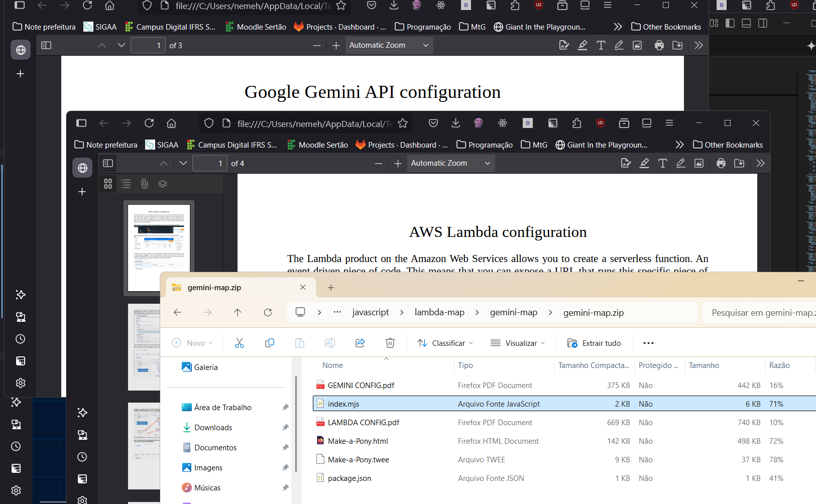Viewport: 816px width, 504px height.
Task: Choose the Add image tool in the Lambda PDF toolbar
Action: point(699,163)
